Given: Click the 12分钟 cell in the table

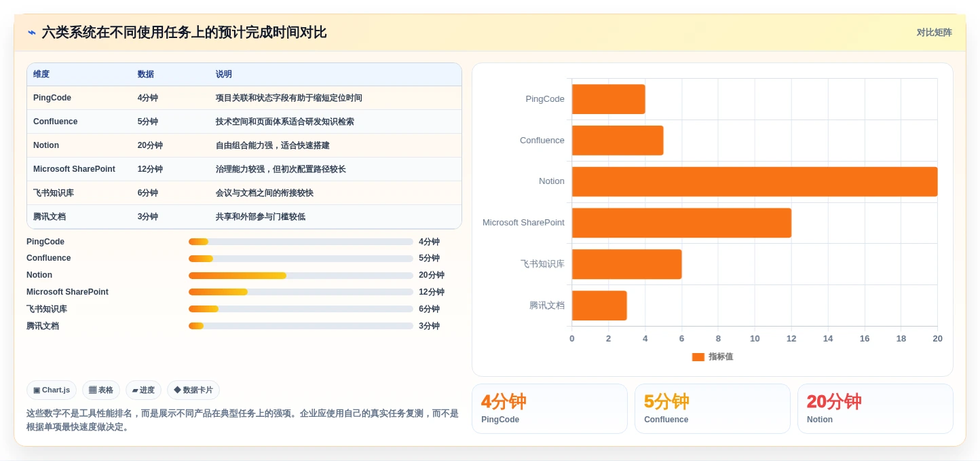Looking at the screenshot, I should (x=150, y=169).
